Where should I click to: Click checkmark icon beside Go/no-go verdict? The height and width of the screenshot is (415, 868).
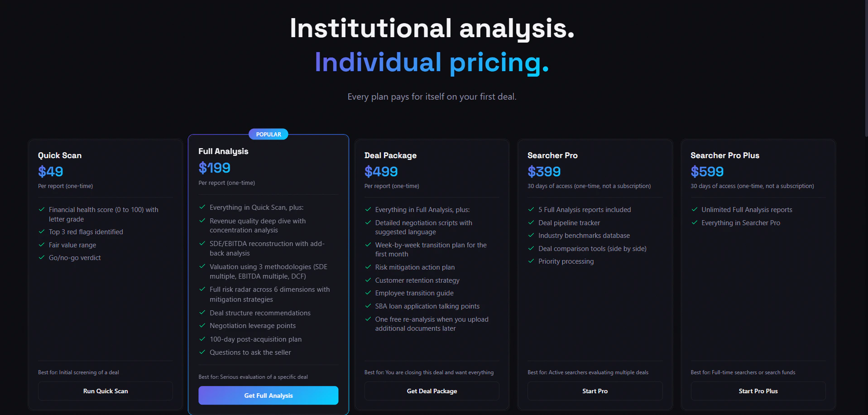point(42,257)
